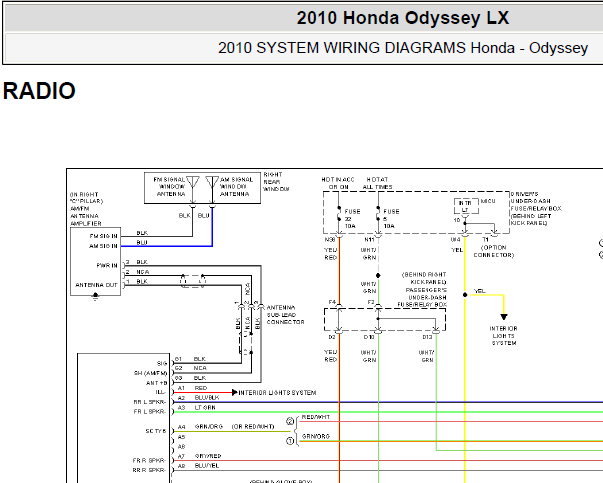Click the FM signal window antenna symbol
Screen dimensions: 603x483
click(193, 183)
